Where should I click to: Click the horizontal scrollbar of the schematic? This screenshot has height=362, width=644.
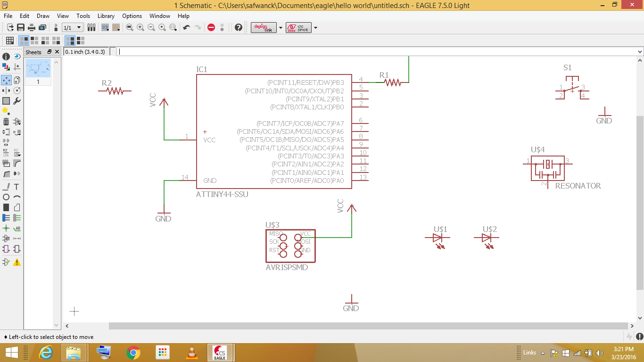368,326
